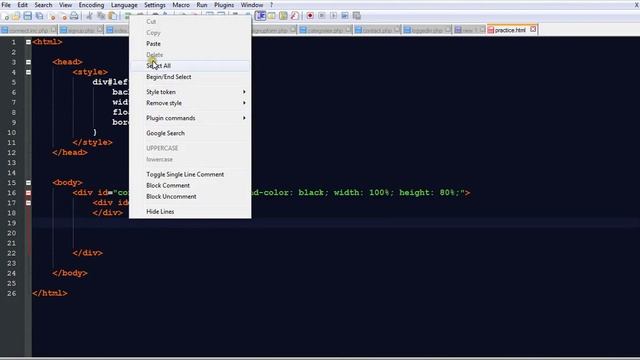The width and height of the screenshot is (640, 360).
Task: Click the Save All toolbar icon
Action: (39, 16)
